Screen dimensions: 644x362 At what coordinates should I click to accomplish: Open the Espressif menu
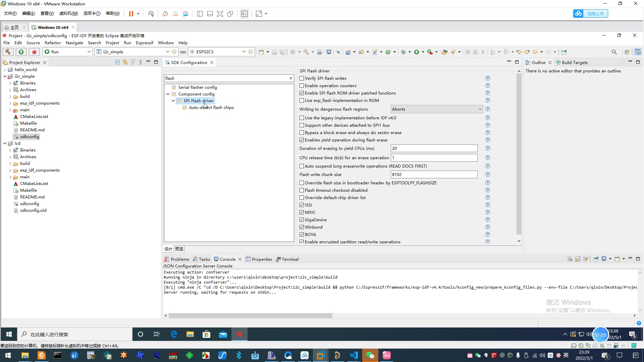(x=144, y=43)
